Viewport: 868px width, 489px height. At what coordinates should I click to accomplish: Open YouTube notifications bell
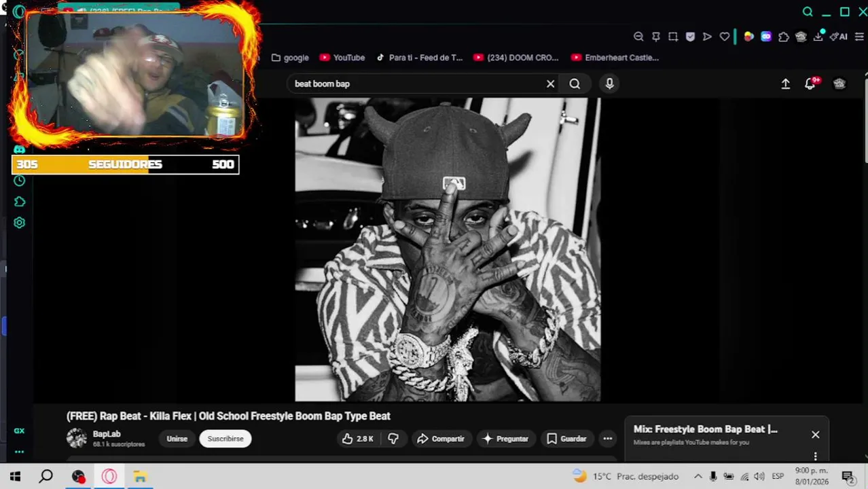[810, 84]
